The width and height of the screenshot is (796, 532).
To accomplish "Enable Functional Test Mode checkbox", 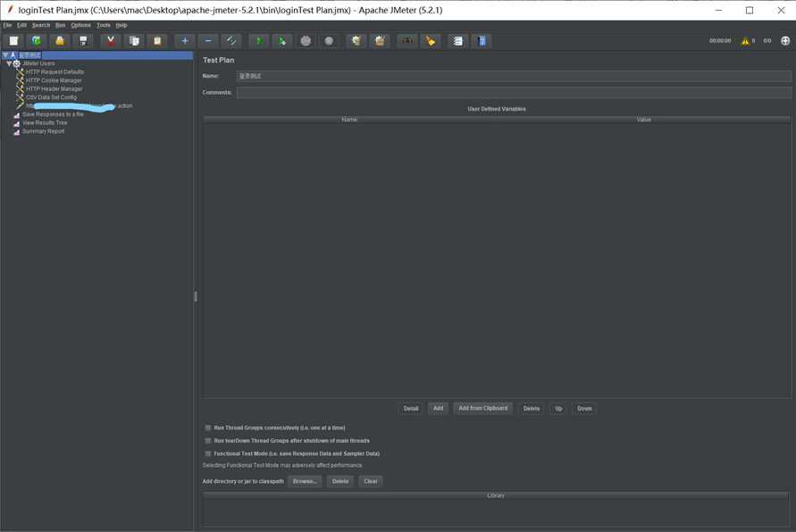I will (x=207, y=454).
